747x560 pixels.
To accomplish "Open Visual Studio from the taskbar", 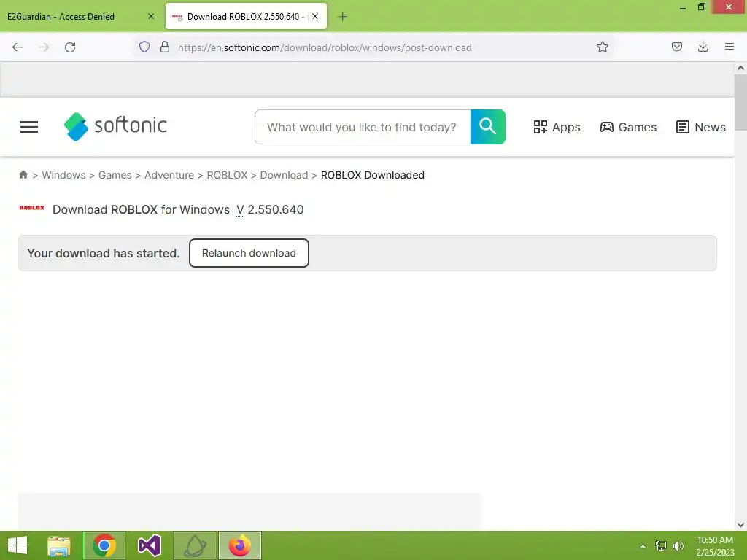I will (x=149, y=545).
